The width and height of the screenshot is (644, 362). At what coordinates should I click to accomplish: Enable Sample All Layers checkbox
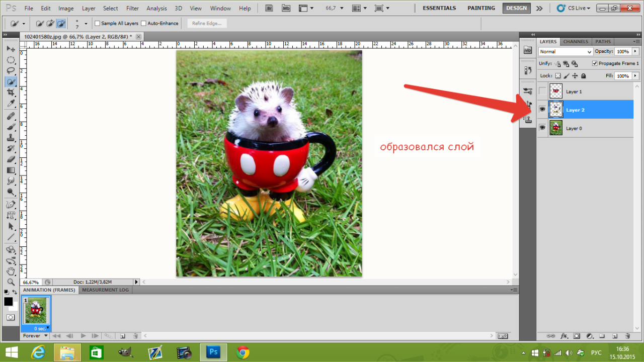[x=98, y=24]
